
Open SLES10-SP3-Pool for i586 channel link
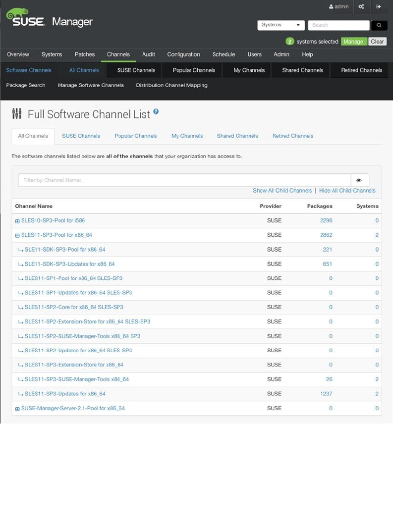[x=53, y=220]
